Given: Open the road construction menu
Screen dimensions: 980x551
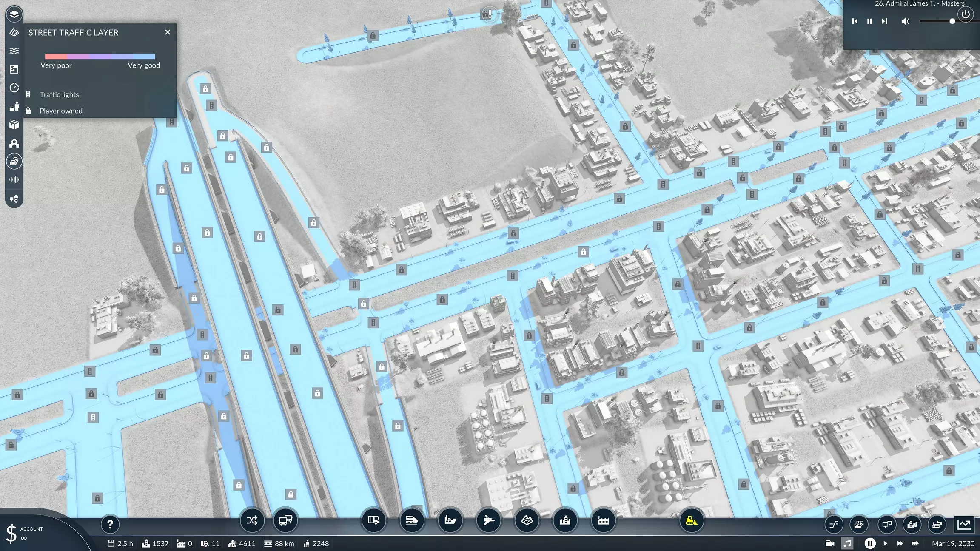Looking at the screenshot, I should coord(373,520).
